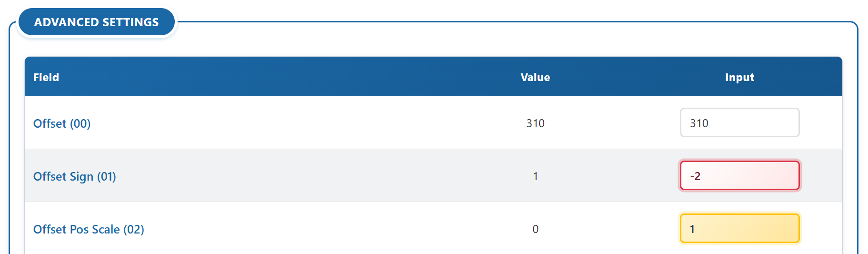Click the Advanced Settings header badge
The height and width of the screenshot is (254, 868).
(96, 22)
